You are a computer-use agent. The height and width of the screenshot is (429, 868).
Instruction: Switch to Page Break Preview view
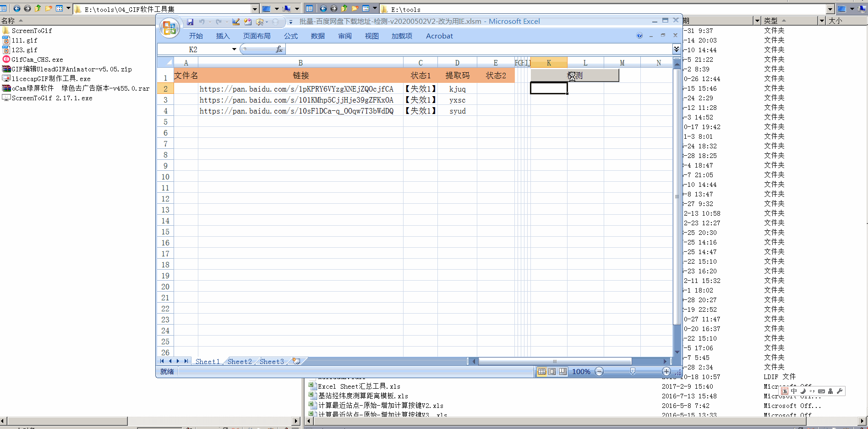tap(562, 371)
